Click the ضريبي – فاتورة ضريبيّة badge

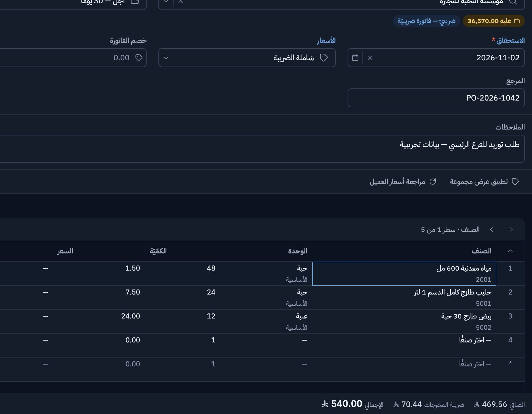pos(426,21)
